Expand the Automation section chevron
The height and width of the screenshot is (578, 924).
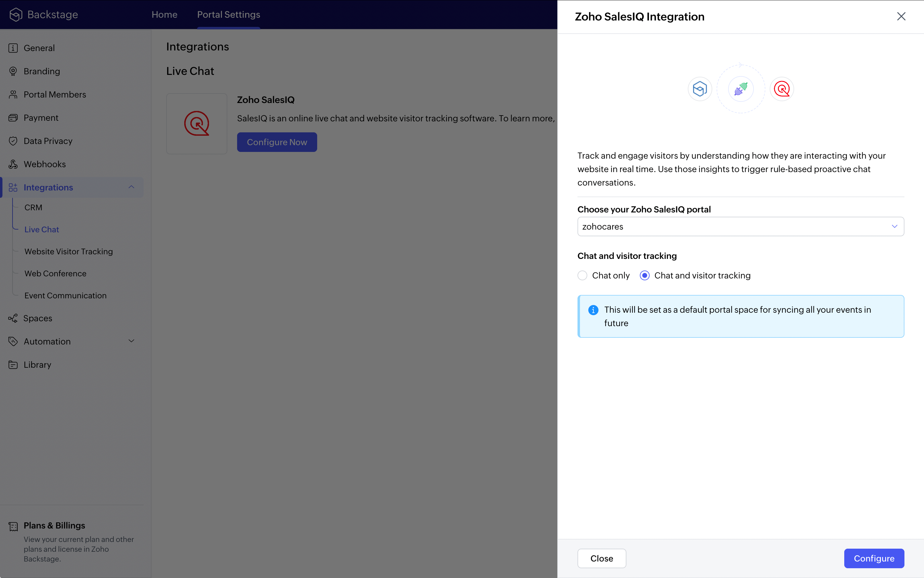tap(131, 341)
